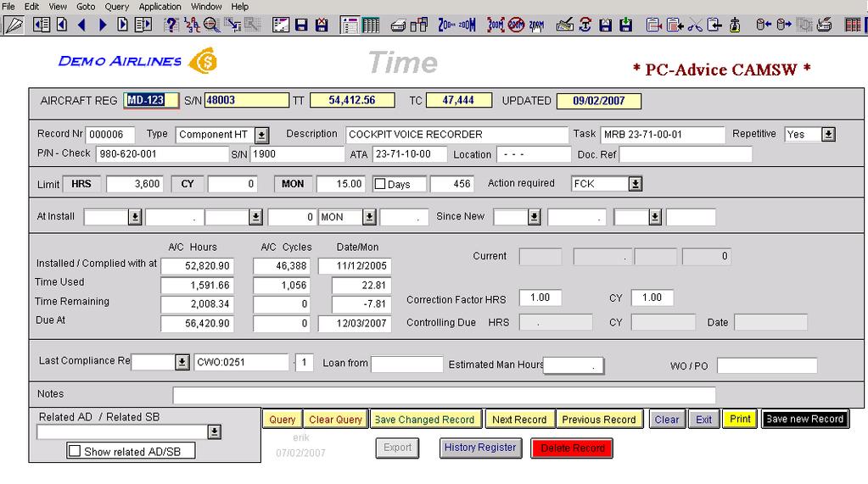The image size is (868, 484).
Task: Click the blue right arrow icon
Action: [103, 25]
